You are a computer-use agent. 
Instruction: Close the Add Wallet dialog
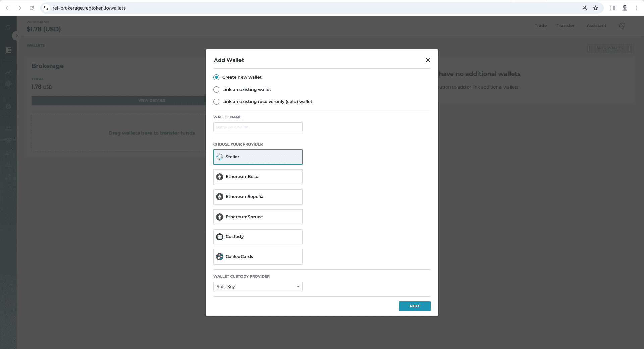[428, 60]
